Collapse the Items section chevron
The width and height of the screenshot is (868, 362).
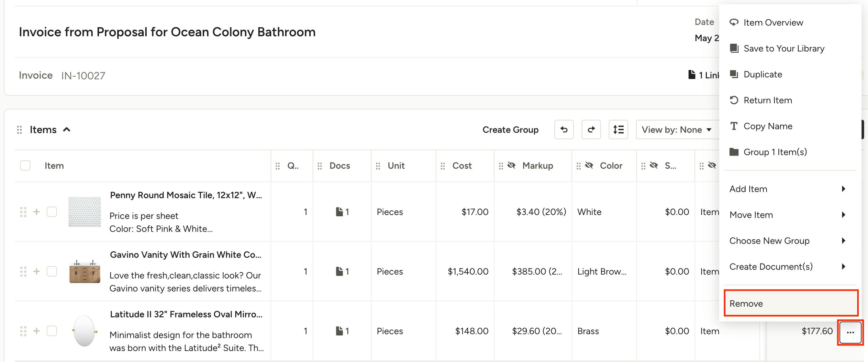pyautogui.click(x=67, y=130)
